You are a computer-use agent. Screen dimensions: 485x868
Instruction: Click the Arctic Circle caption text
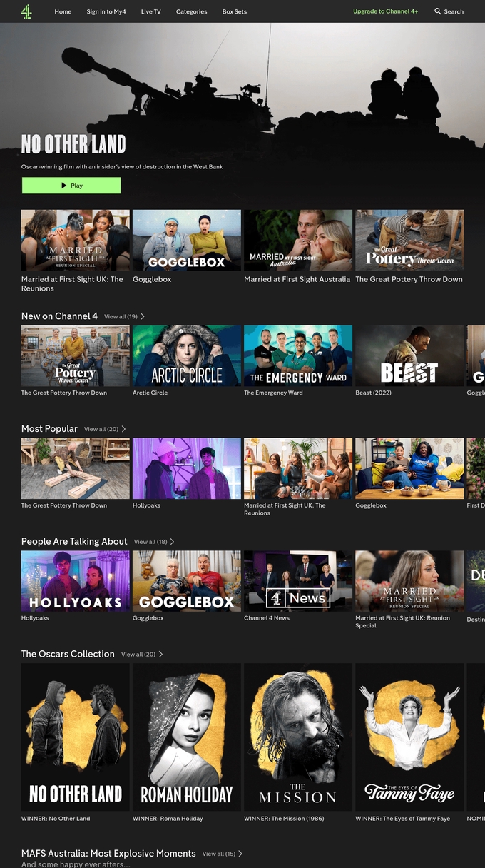[150, 393]
